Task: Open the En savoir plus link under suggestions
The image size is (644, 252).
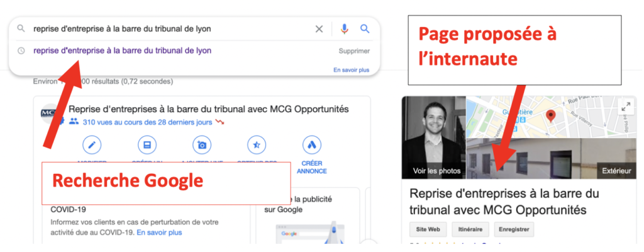Action: coord(351,70)
